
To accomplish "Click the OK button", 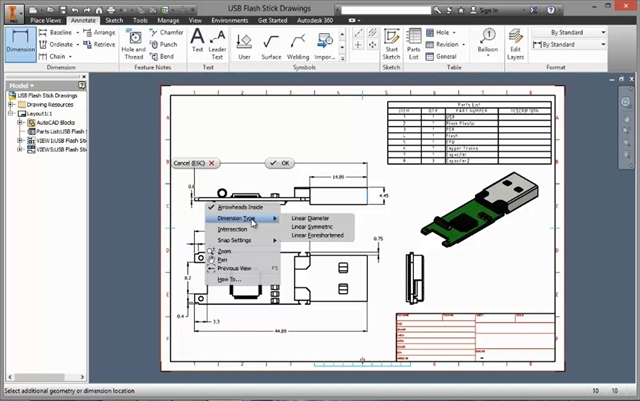I will pyautogui.click(x=280, y=163).
